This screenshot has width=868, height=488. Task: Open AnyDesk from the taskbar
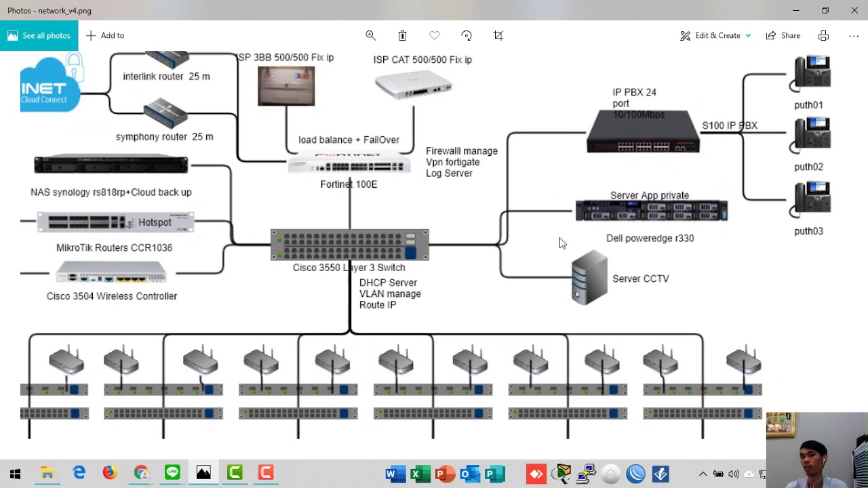[536, 474]
